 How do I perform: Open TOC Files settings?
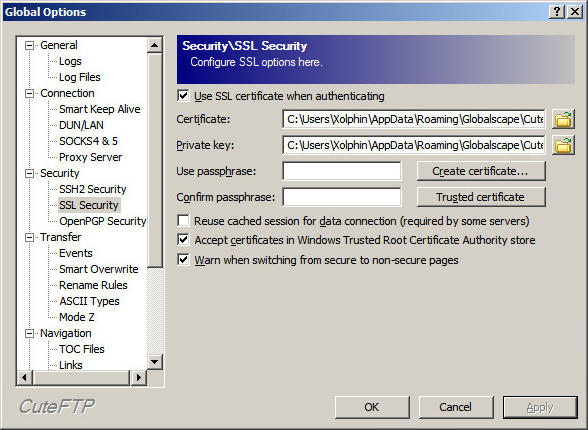(x=82, y=349)
